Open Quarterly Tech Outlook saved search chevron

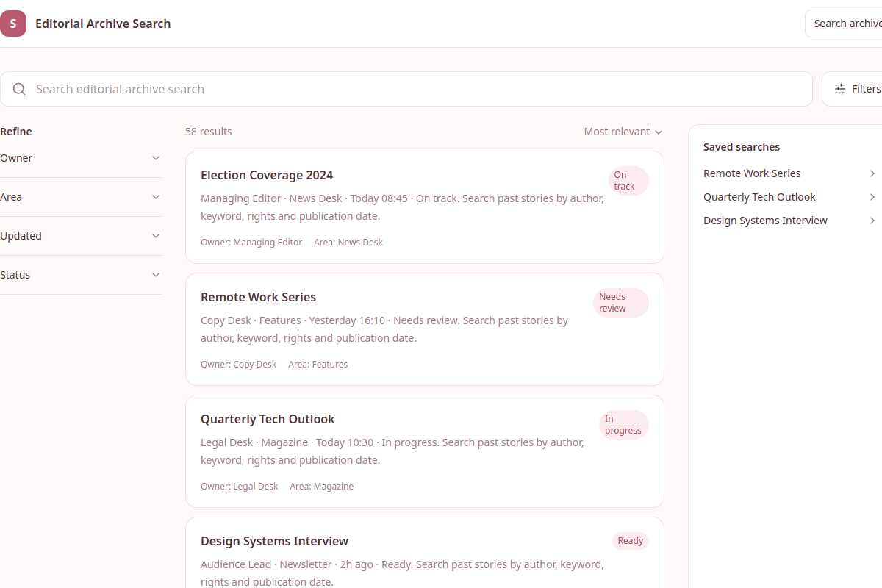click(x=872, y=197)
